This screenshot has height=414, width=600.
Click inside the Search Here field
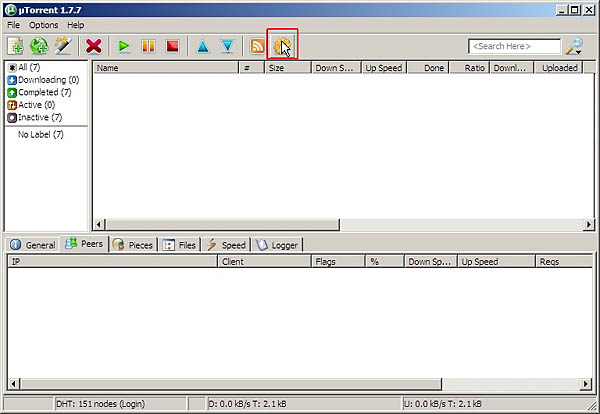[x=514, y=46]
